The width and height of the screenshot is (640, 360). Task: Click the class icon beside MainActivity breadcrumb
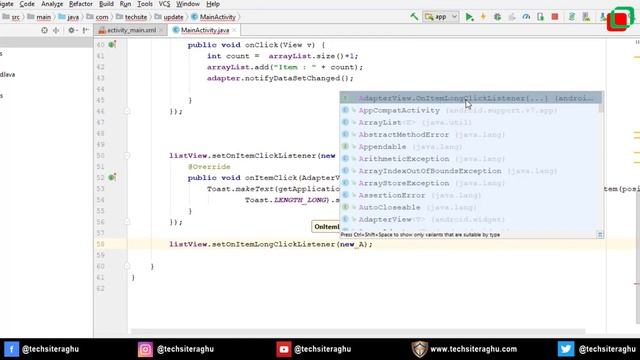(x=194, y=17)
